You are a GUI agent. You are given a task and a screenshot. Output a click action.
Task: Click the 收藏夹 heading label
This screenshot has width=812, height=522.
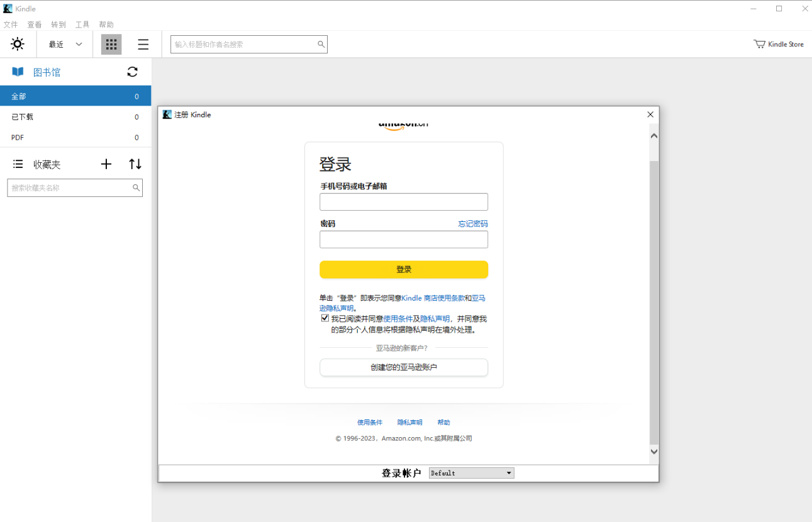47,164
